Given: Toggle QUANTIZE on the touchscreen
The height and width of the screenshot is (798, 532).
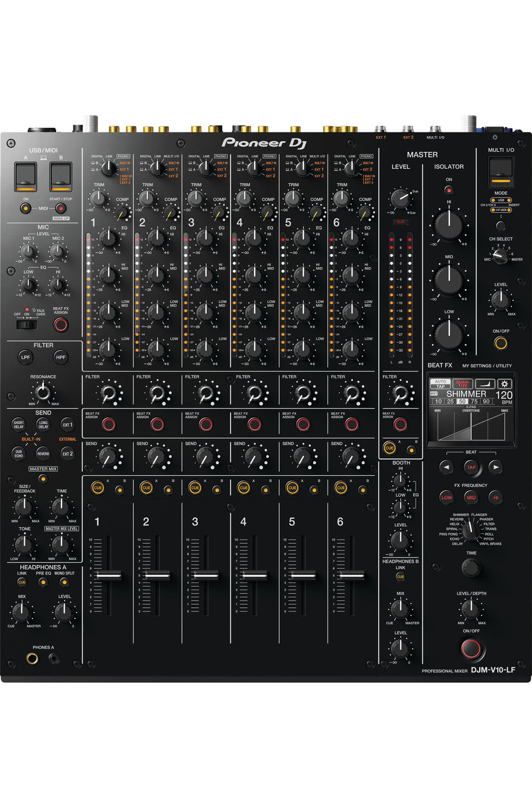Looking at the screenshot, I should tap(462, 384).
